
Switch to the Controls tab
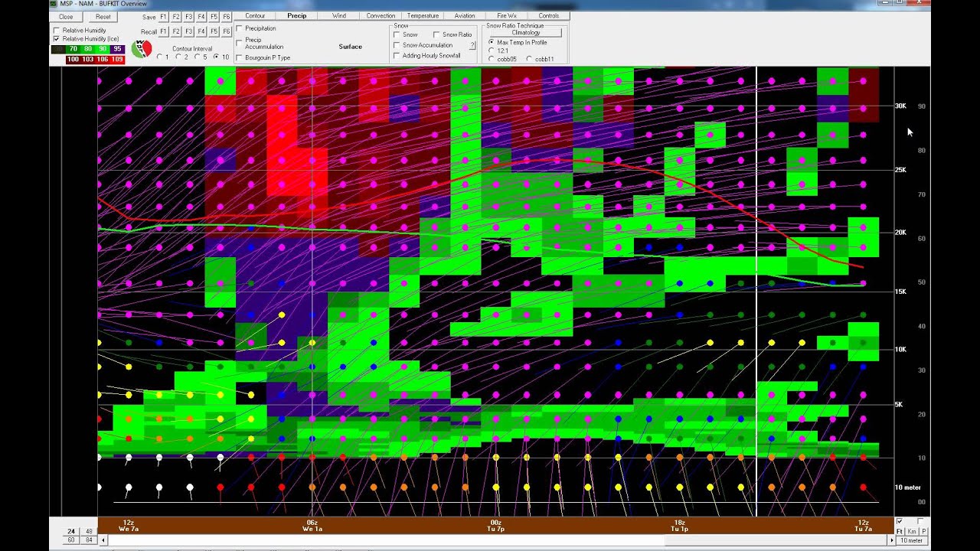tap(548, 16)
